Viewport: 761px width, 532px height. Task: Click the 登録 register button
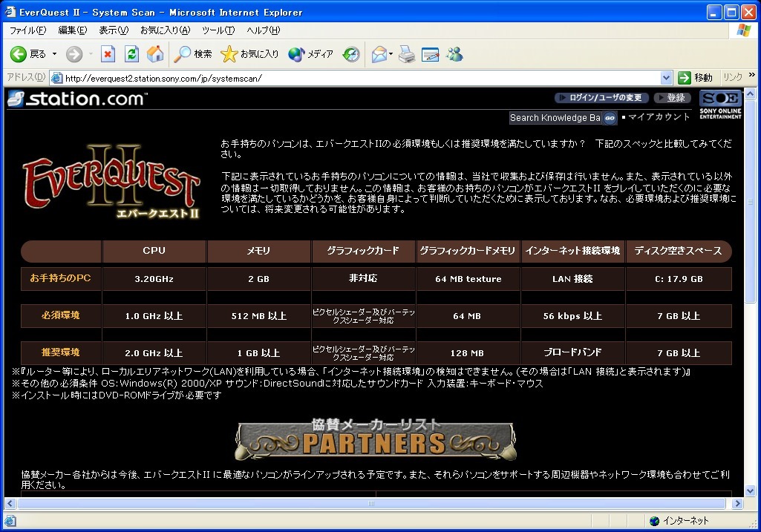(672, 98)
